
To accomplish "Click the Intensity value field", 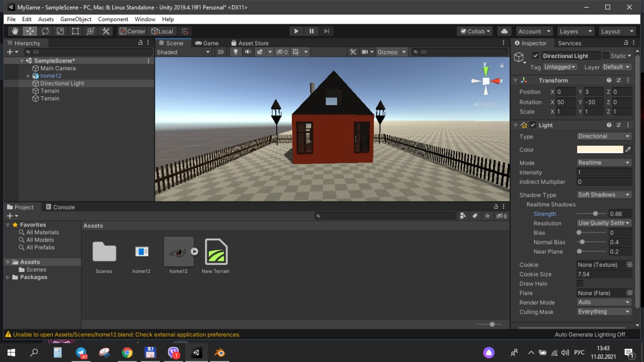I will click(x=604, y=172).
